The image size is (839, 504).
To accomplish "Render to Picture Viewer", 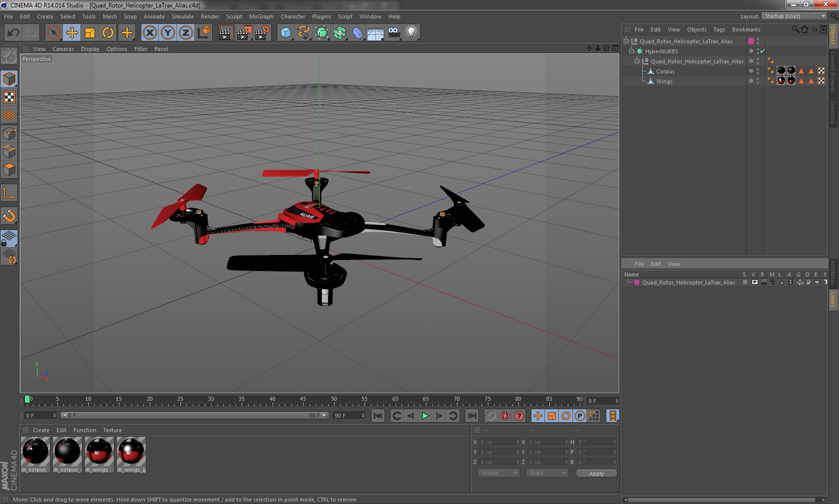I will pos(244,33).
